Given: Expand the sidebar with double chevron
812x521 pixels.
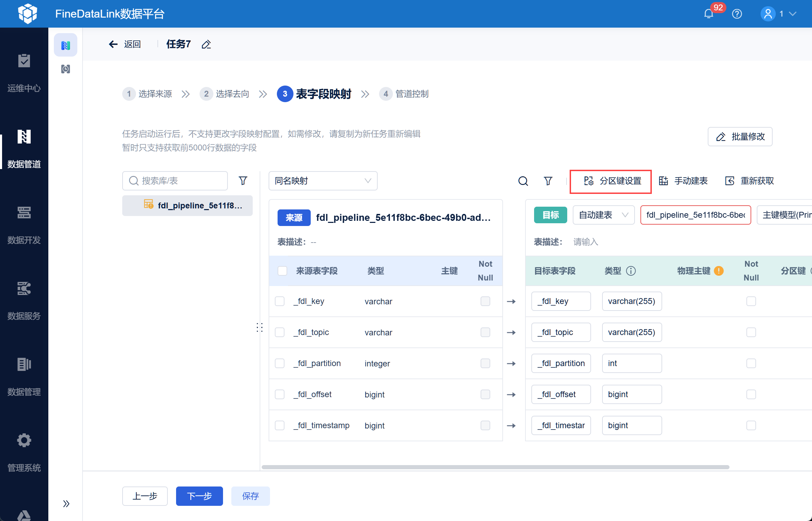Looking at the screenshot, I should click(66, 504).
